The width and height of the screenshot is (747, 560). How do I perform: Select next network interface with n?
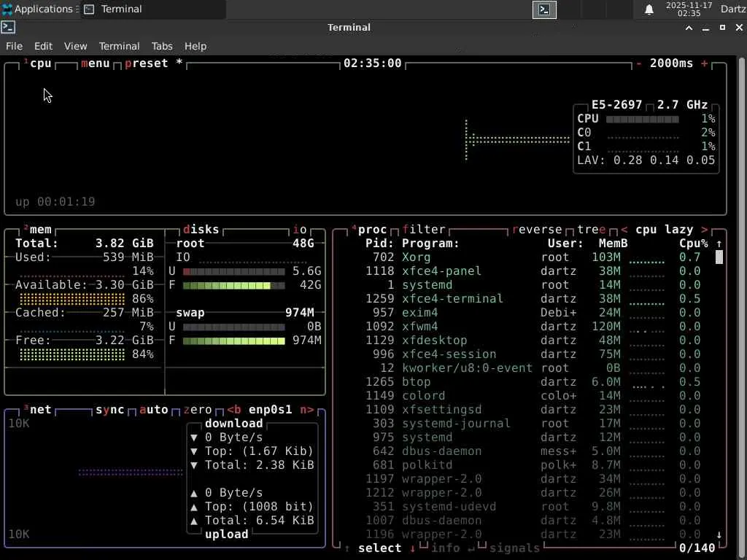coord(307,410)
